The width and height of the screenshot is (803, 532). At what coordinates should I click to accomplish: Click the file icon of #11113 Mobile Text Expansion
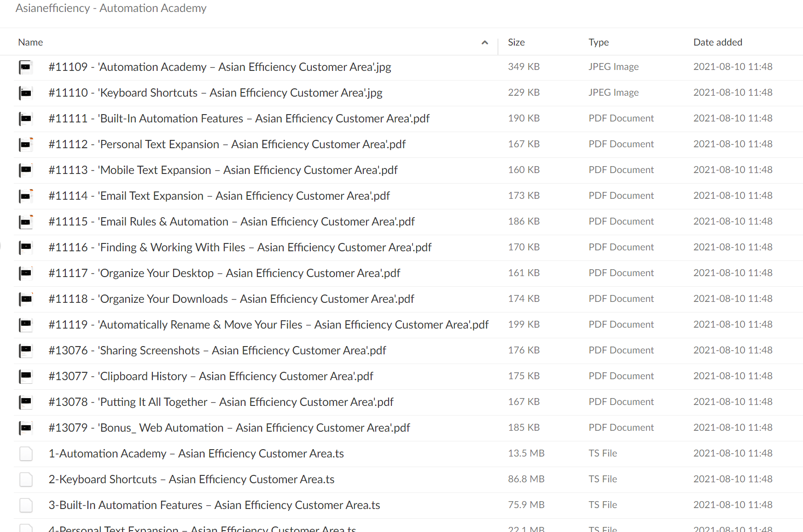(26, 170)
